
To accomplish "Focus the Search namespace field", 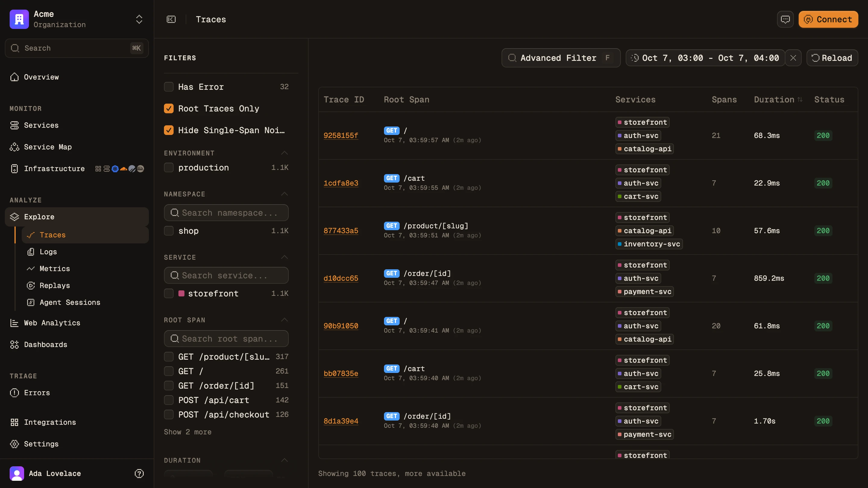I will pyautogui.click(x=226, y=213).
